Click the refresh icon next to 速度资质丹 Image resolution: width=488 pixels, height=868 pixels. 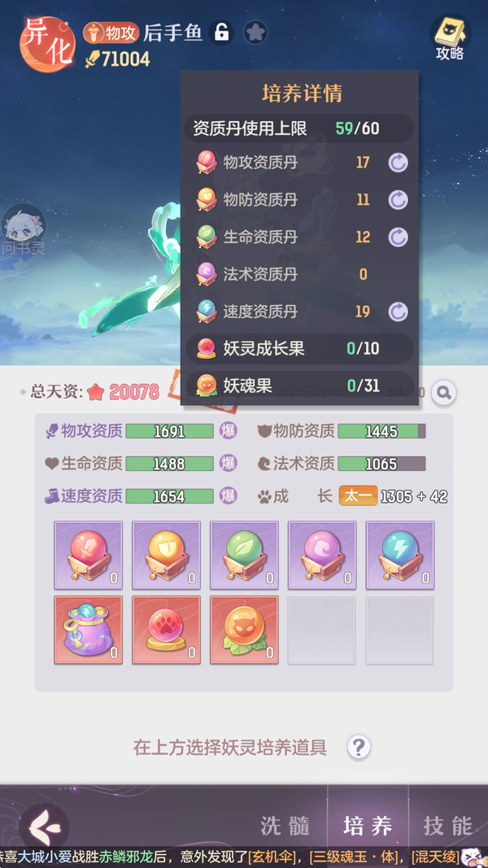397,312
